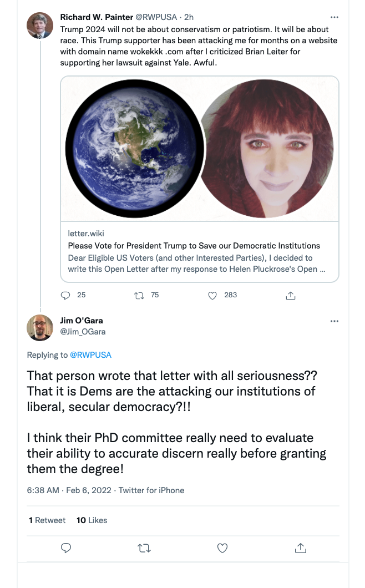Screen dimensions: 365x588
Task: Open Jim O'Gara's avatar
Action: tap(40, 327)
